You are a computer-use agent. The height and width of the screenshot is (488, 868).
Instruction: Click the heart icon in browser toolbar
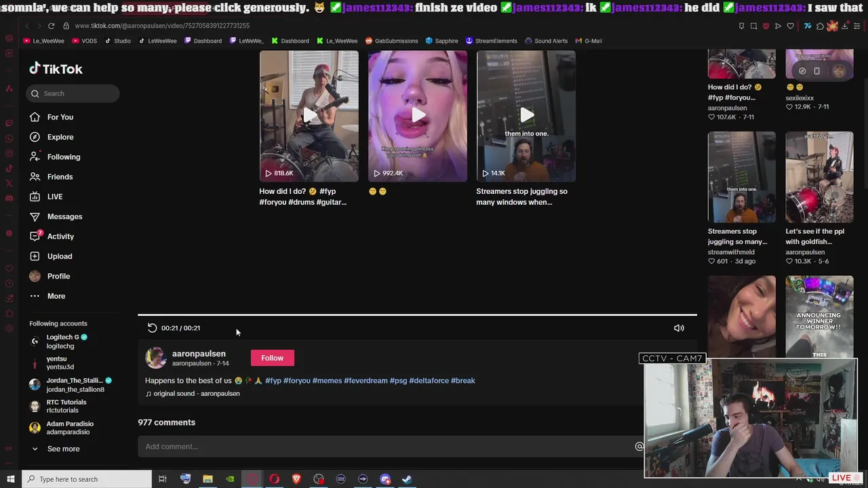(x=790, y=26)
